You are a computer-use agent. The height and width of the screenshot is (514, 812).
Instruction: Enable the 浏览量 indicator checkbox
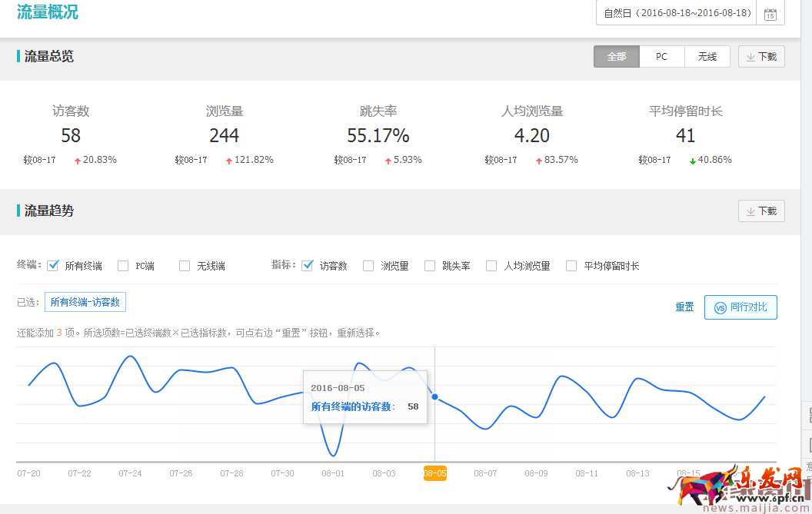tap(368, 266)
